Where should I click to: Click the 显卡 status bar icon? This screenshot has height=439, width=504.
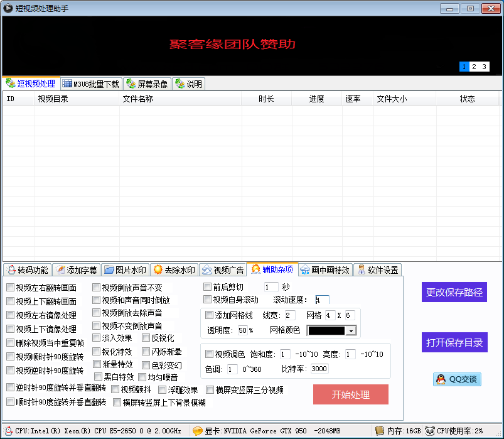(x=197, y=431)
